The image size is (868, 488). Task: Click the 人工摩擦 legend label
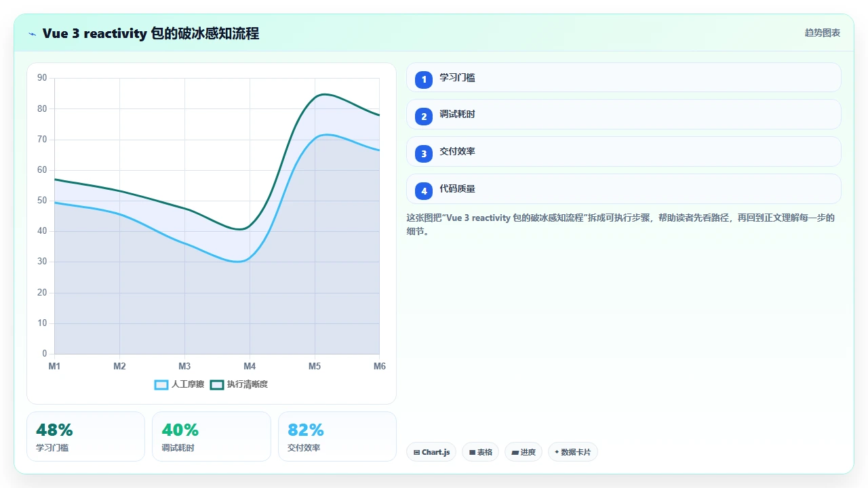tap(188, 384)
